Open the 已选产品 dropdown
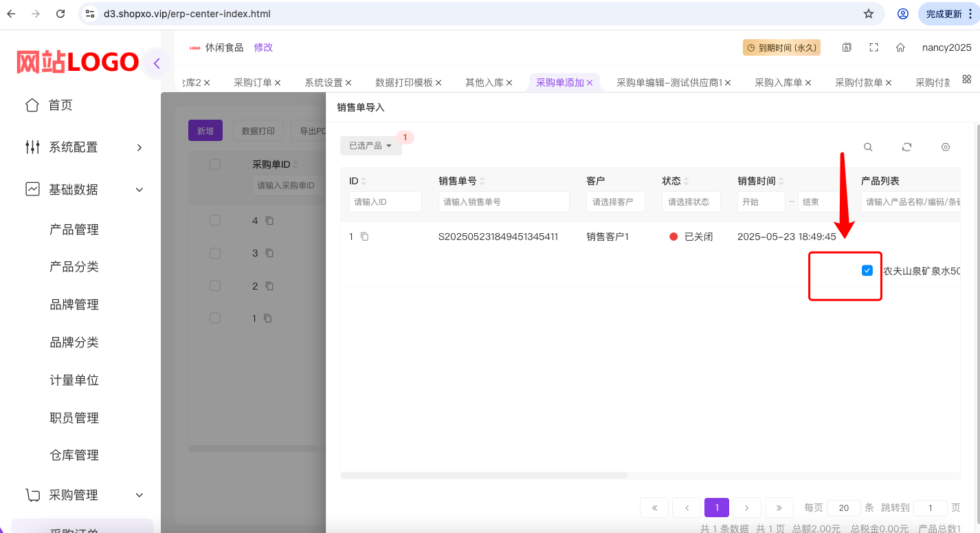This screenshot has height=533, width=980. (x=370, y=146)
